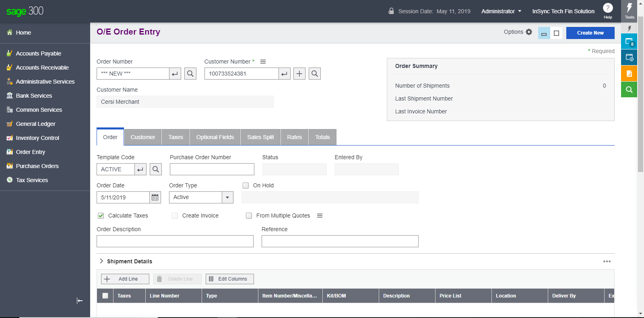Open the recent windows icon with clock
The height and width of the screenshot is (318, 644).
click(x=629, y=57)
